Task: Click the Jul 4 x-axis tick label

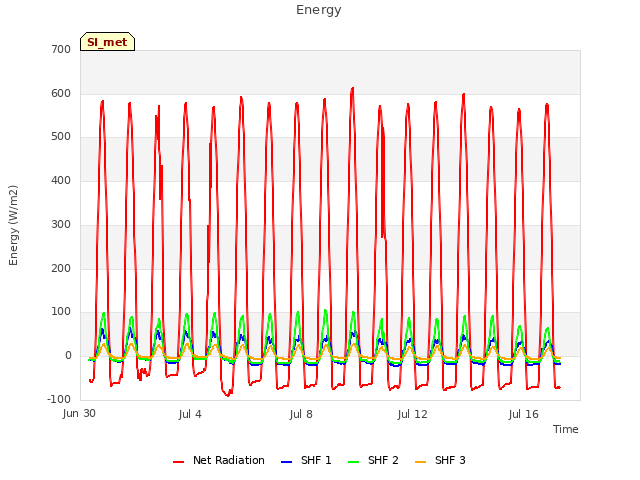Action: pos(190,414)
